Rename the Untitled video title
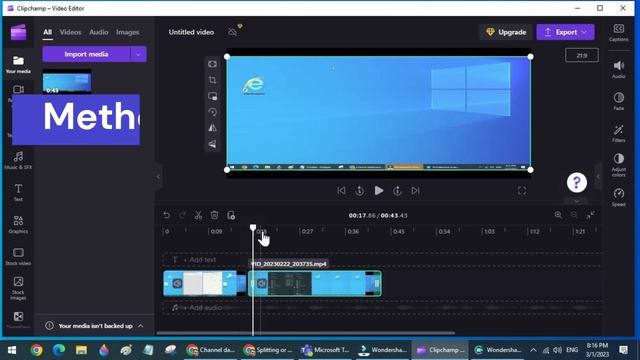 (191, 32)
